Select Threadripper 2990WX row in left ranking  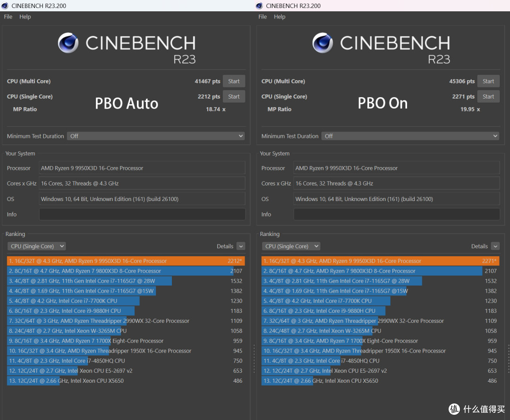(126, 321)
